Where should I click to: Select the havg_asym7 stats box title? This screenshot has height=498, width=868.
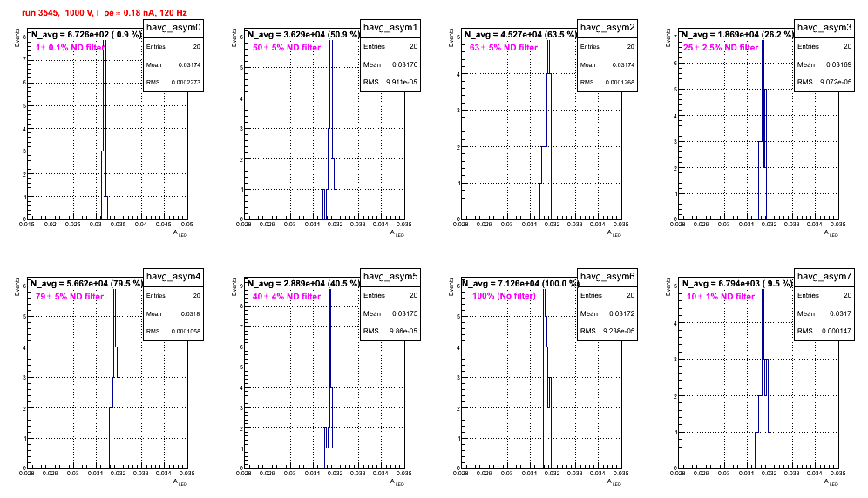pyautogui.click(x=824, y=277)
